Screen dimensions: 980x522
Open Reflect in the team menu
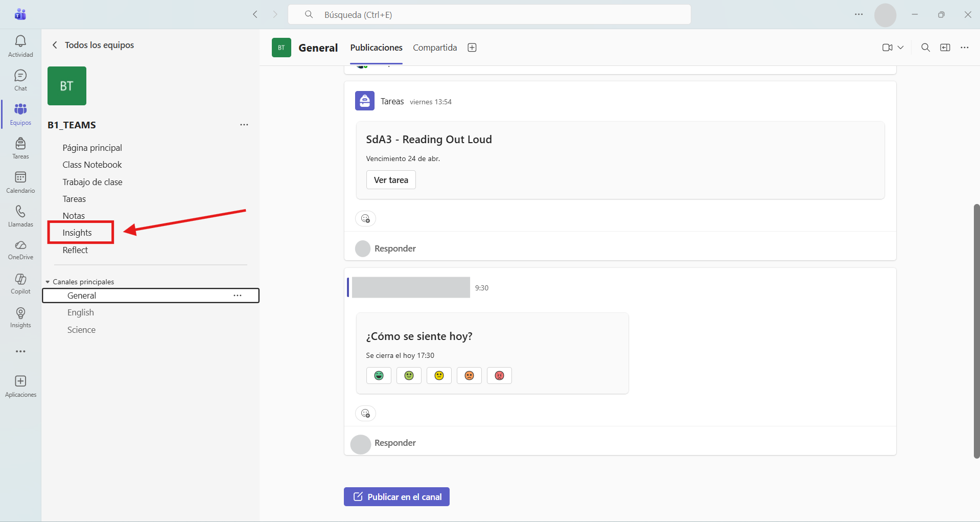75,250
